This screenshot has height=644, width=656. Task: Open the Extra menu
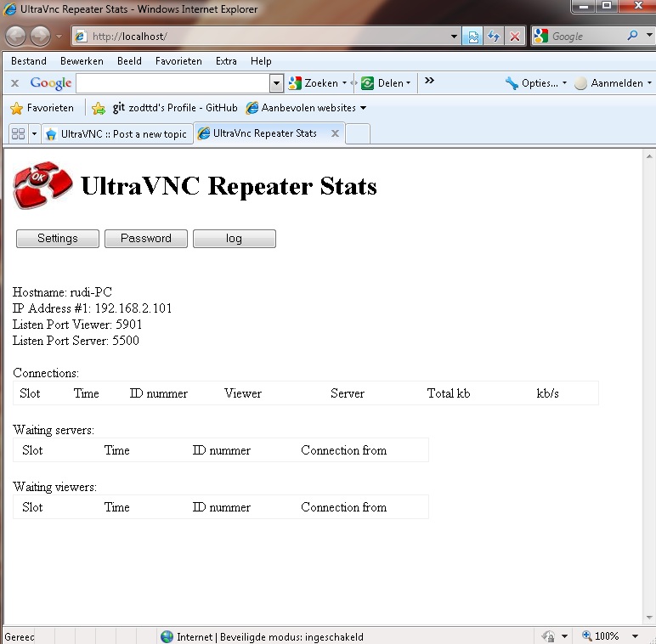click(226, 61)
